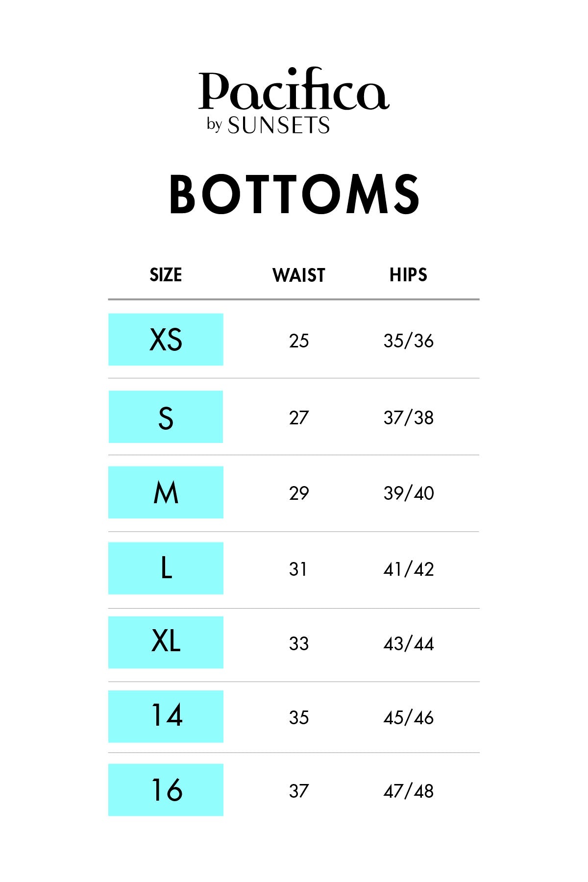Image resolution: width=588 pixels, height=882 pixels.
Task: Click hips value 37/38
Action: (x=409, y=418)
